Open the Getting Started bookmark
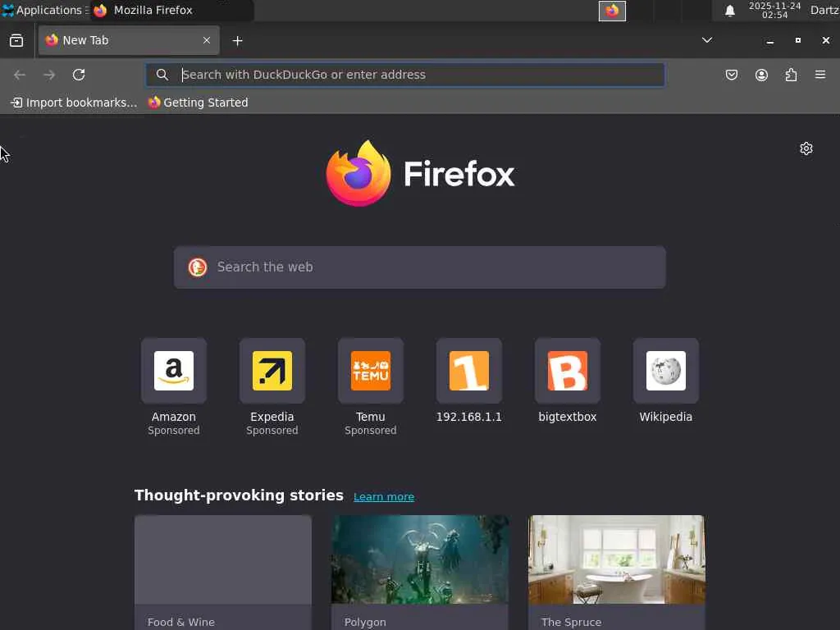840x630 pixels. (x=199, y=103)
